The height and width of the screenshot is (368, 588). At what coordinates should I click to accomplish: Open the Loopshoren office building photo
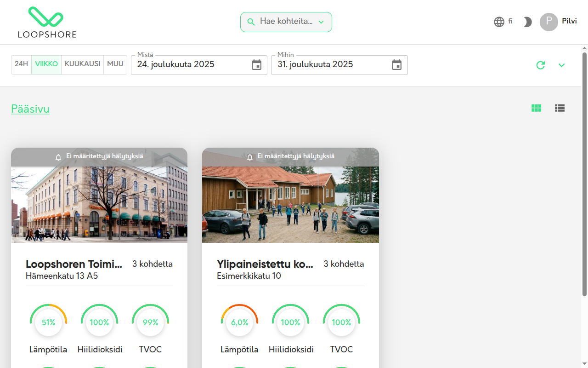click(99, 195)
